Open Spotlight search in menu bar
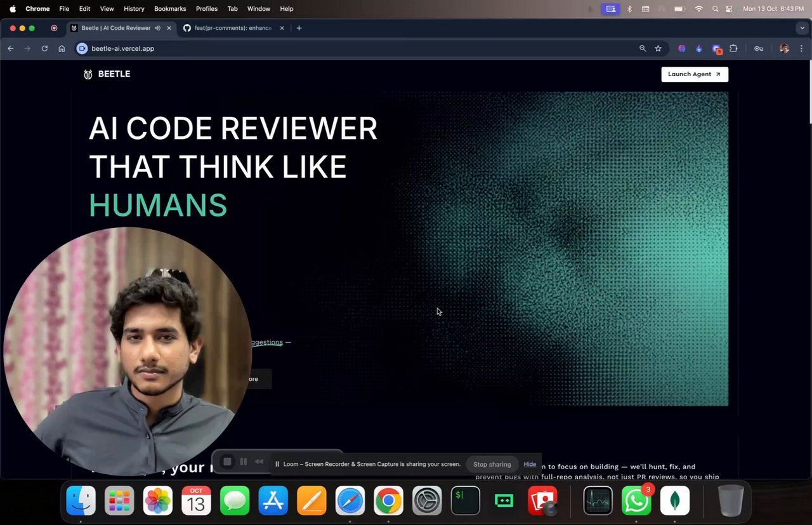The width and height of the screenshot is (812, 525). [716, 9]
